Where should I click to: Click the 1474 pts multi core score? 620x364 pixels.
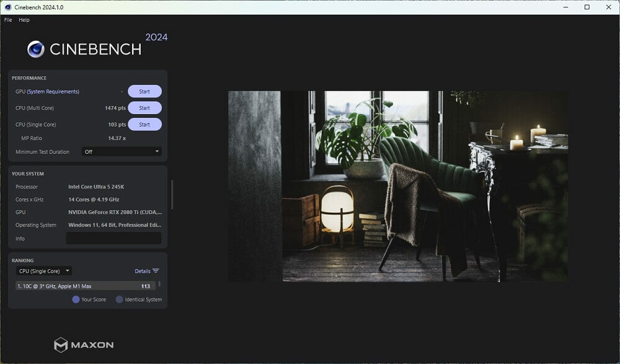coord(115,108)
